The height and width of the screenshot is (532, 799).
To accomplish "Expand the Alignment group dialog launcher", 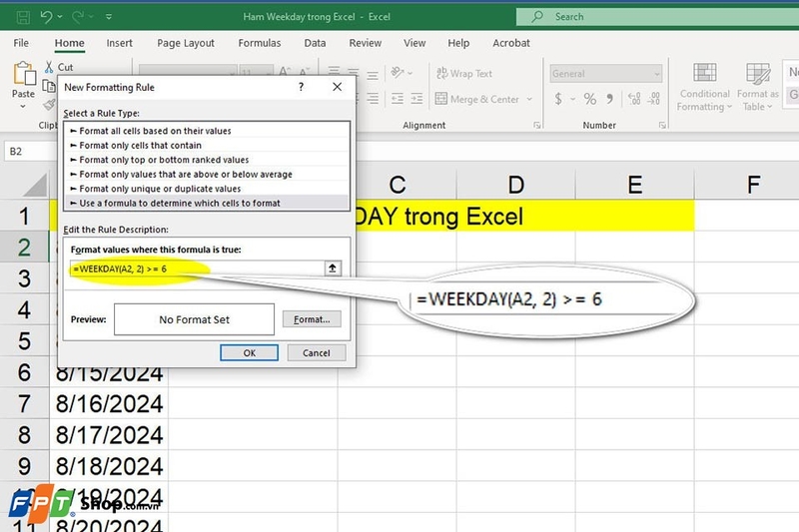I will tap(537, 126).
